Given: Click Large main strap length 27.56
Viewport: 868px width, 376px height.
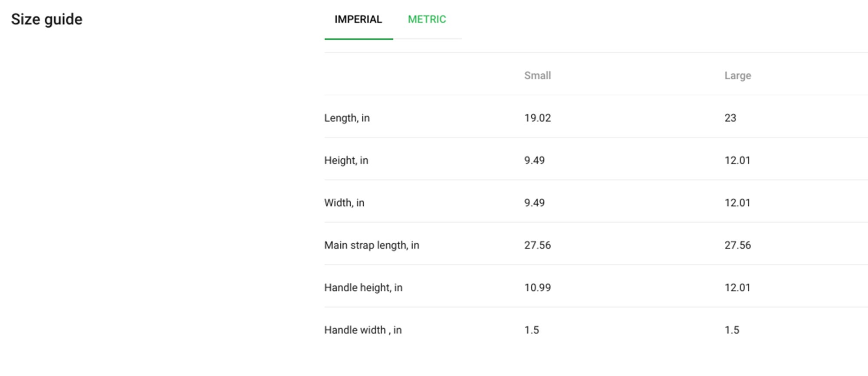Looking at the screenshot, I should click(x=737, y=245).
